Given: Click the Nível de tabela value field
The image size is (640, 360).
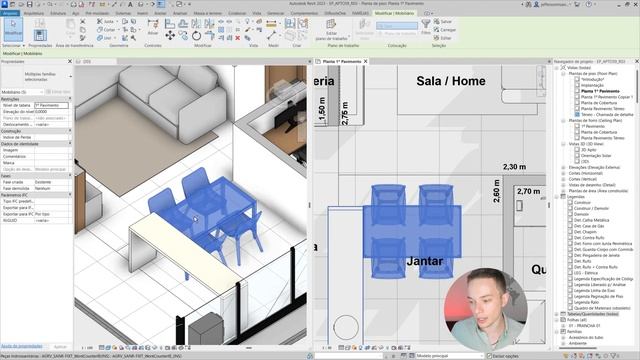Looking at the screenshot, I should point(51,105).
